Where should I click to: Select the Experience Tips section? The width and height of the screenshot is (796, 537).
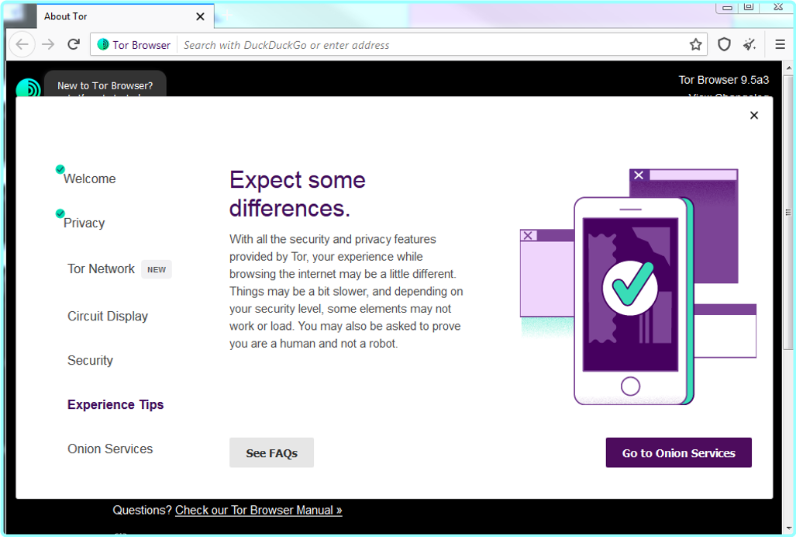[x=116, y=405]
